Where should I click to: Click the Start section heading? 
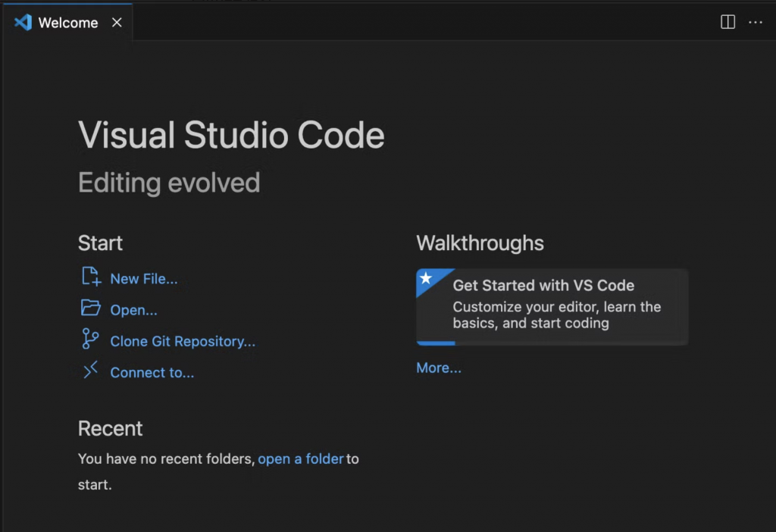[x=100, y=243]
